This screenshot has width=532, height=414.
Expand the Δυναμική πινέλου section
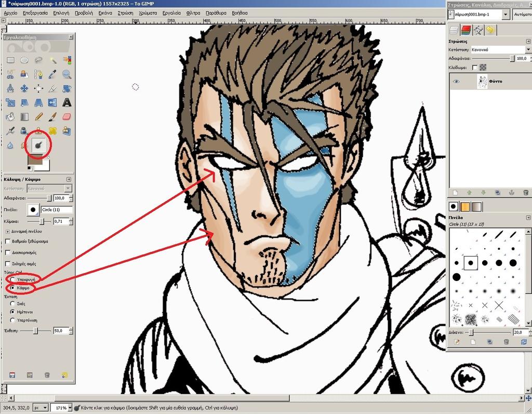(x=7, y=232)
